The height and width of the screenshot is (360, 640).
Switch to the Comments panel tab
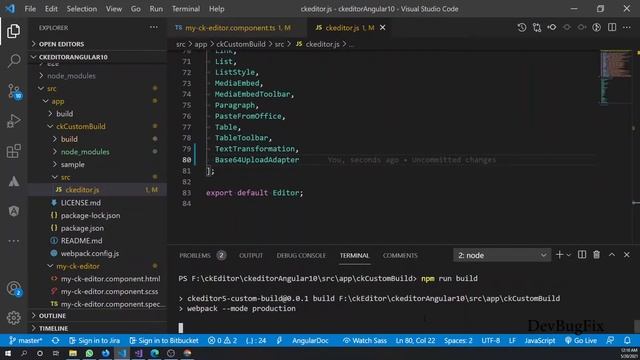[x=400, y=255]
